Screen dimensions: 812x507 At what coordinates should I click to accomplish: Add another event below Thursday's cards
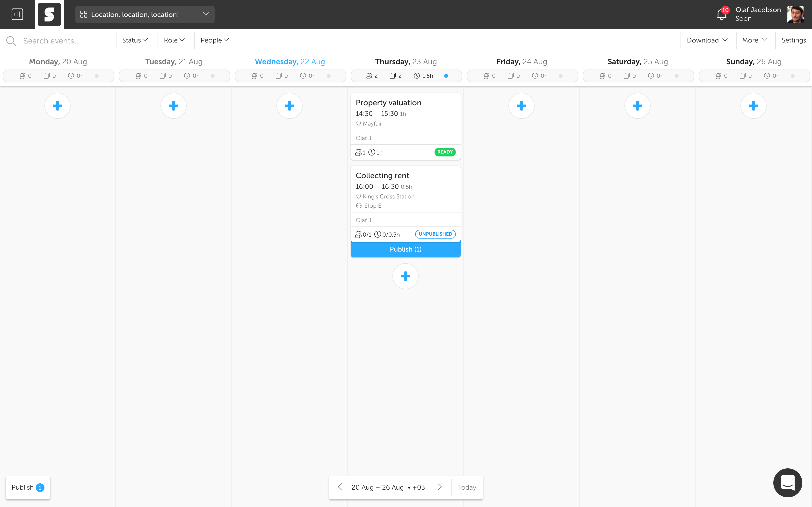tap(405, 276)
